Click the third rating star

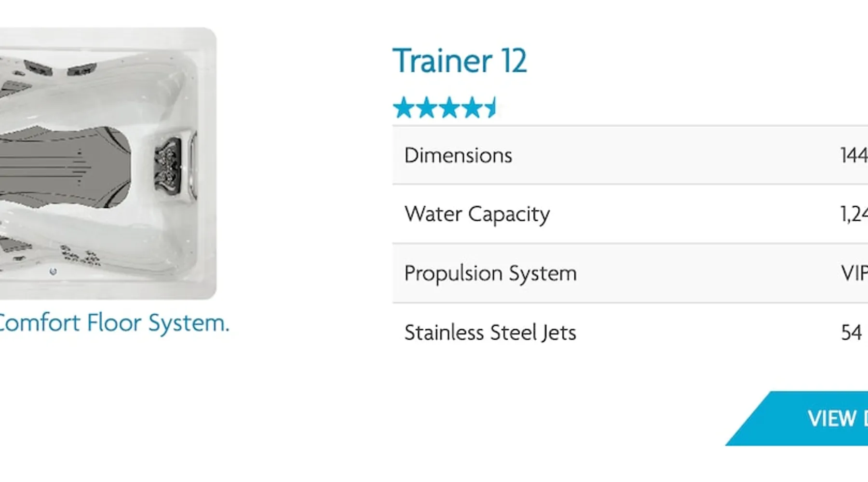click(x=449, y=107)
